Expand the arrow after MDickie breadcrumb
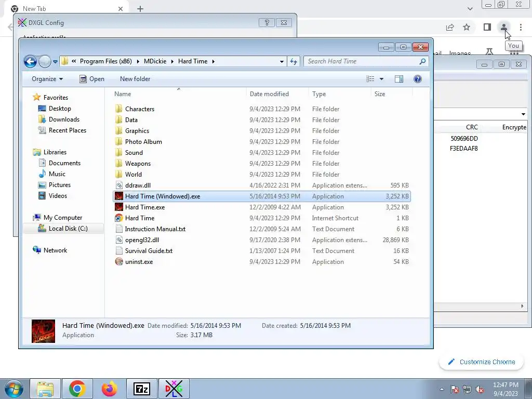The image size is (532, 399). coord(172,61)
